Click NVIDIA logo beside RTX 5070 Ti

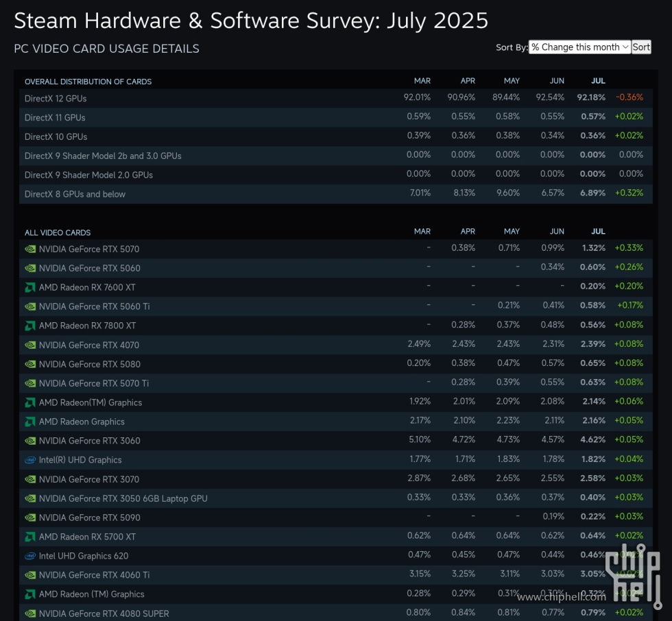tap(30, 383)
